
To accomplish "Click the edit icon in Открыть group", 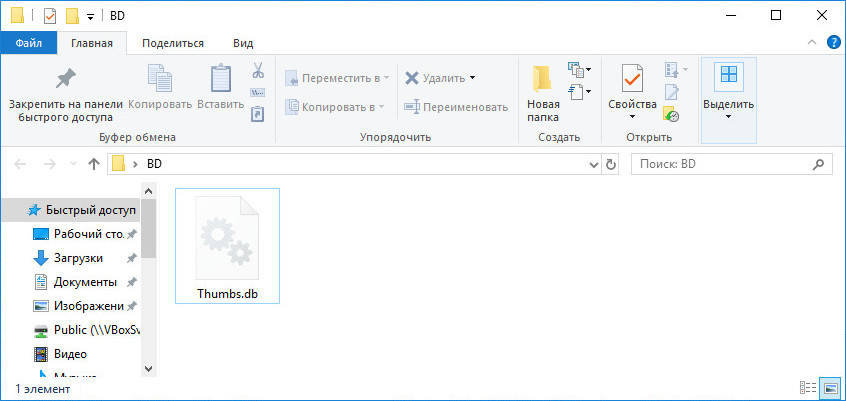I will point(671,92).
